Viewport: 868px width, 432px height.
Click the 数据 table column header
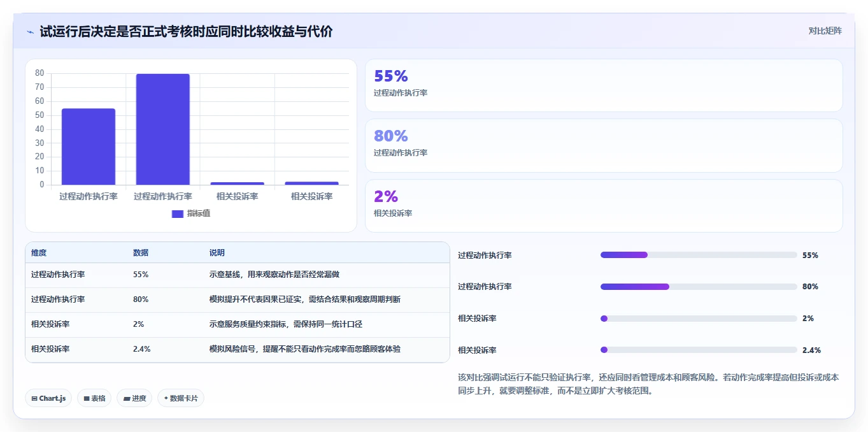(x=141, y=252)
